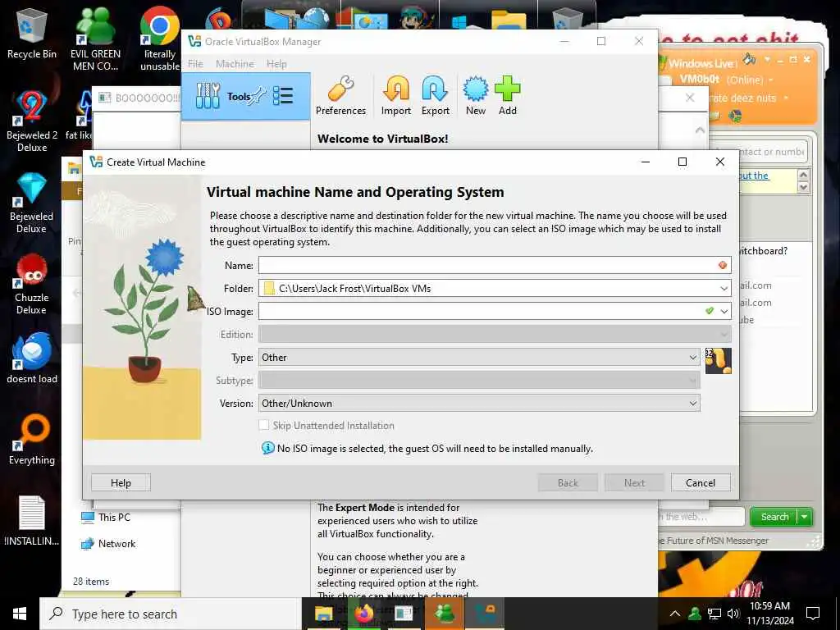Open the Tools list menu icon
840x630 pixels.
point(283,97)
